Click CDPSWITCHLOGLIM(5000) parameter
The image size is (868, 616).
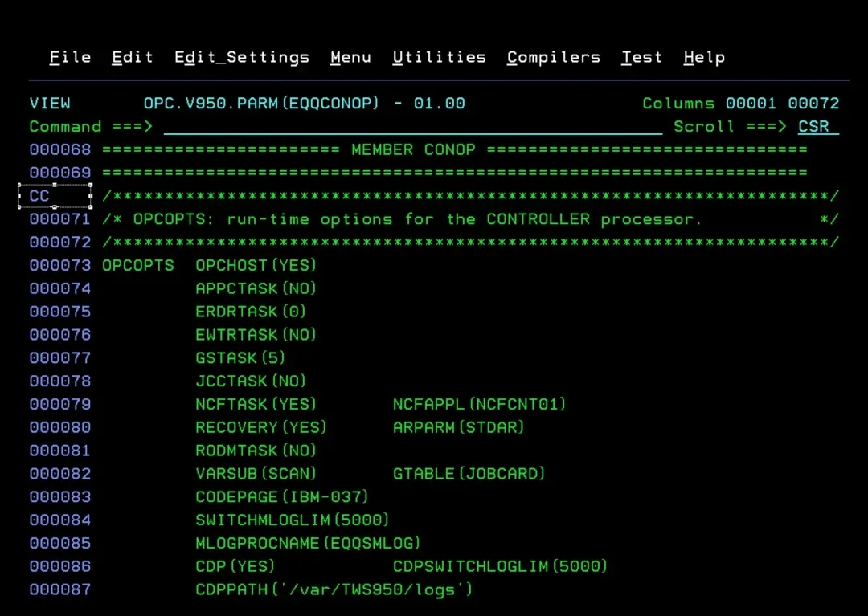(500, 567)
